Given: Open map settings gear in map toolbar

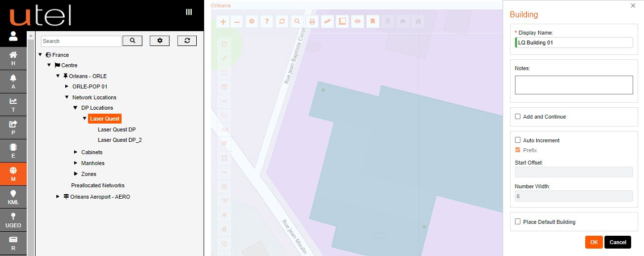Looking at the screenshot, I should click(252, 22).
